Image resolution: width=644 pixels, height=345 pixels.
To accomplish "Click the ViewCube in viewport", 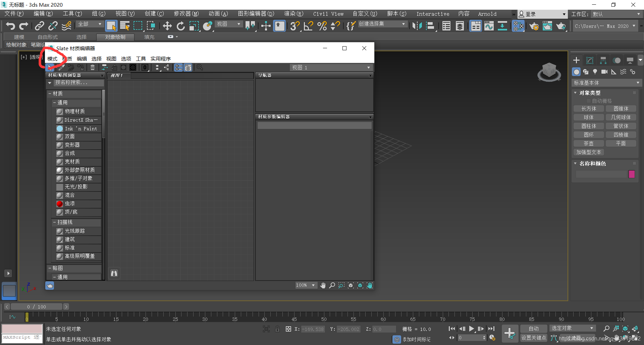I will pos(549,72).
